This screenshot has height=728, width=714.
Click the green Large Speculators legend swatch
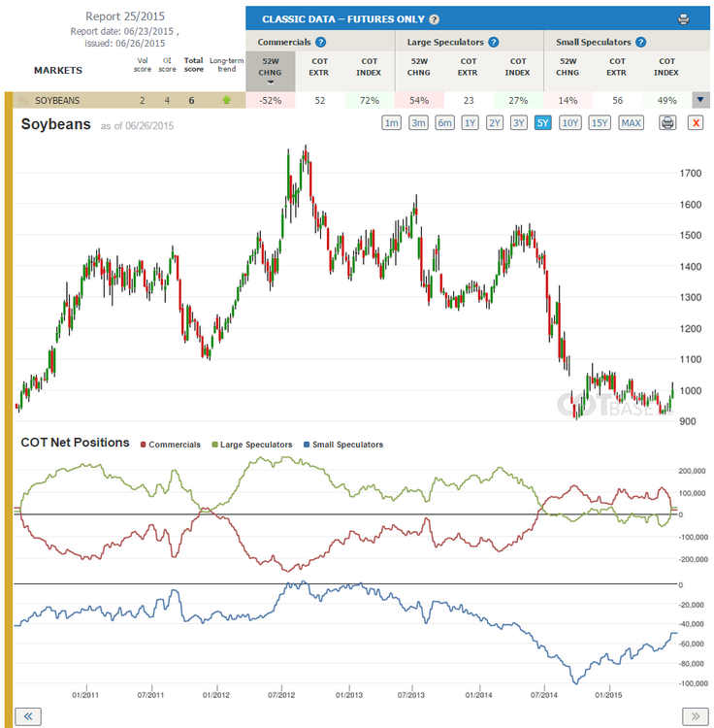click(214, 445)
